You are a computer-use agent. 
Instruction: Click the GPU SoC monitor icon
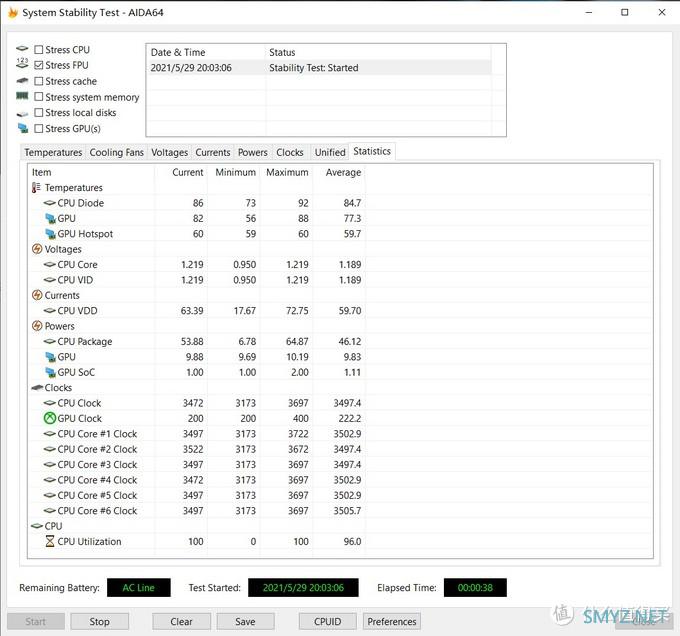tap(50, 372)
